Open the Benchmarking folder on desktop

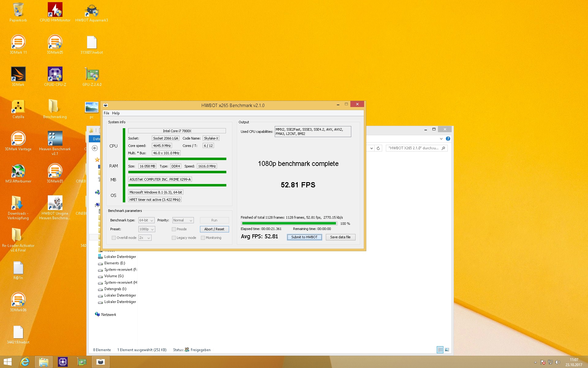click(x=55, y=109)
